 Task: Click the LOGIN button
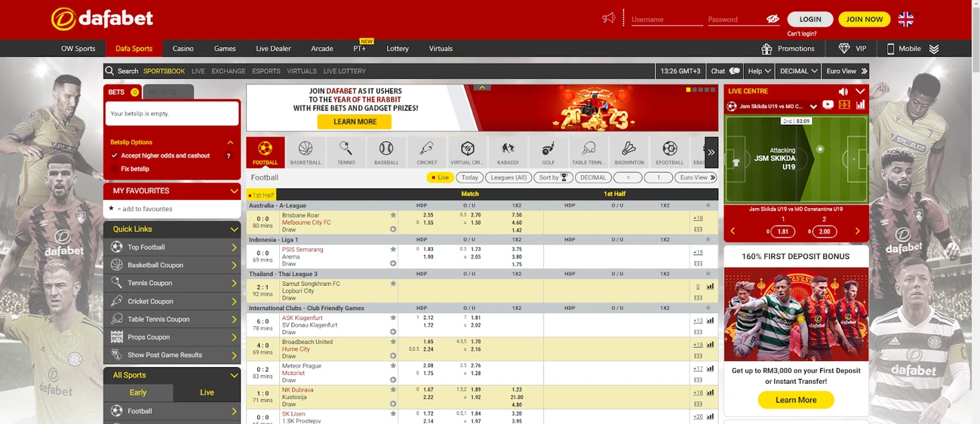tap(810, 19)
